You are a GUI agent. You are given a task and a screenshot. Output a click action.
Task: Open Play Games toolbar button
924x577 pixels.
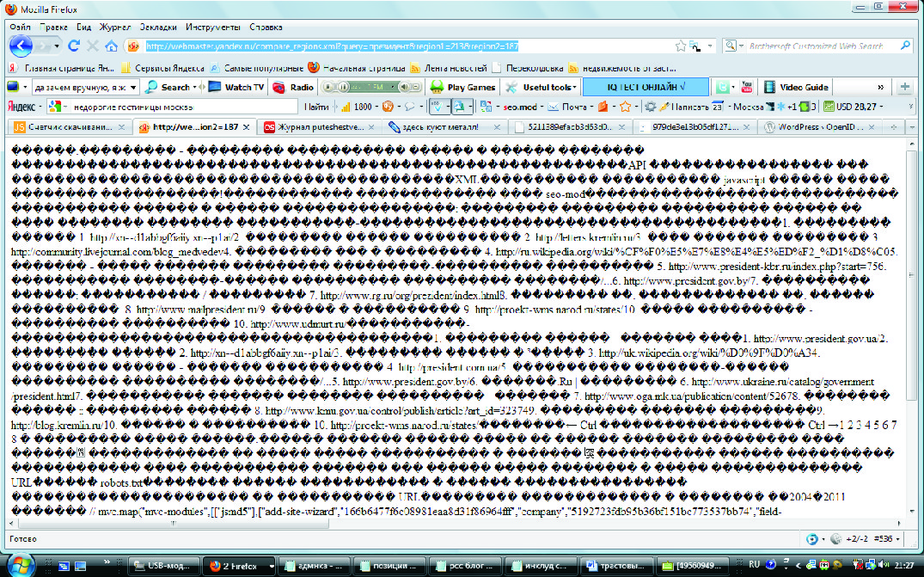[x=463, y=87]
